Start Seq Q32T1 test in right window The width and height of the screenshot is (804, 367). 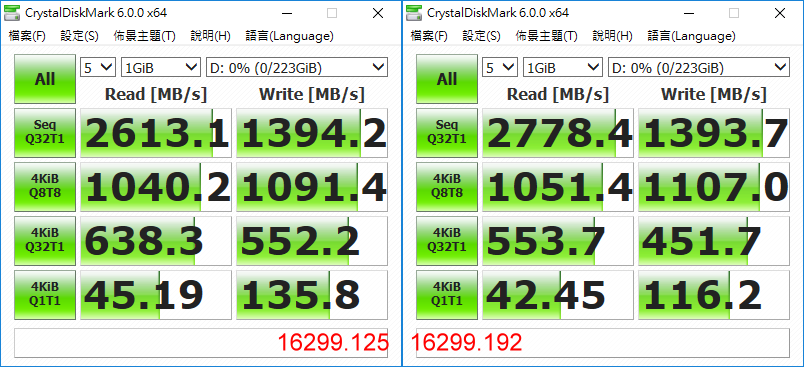click(x=447, y=133)
